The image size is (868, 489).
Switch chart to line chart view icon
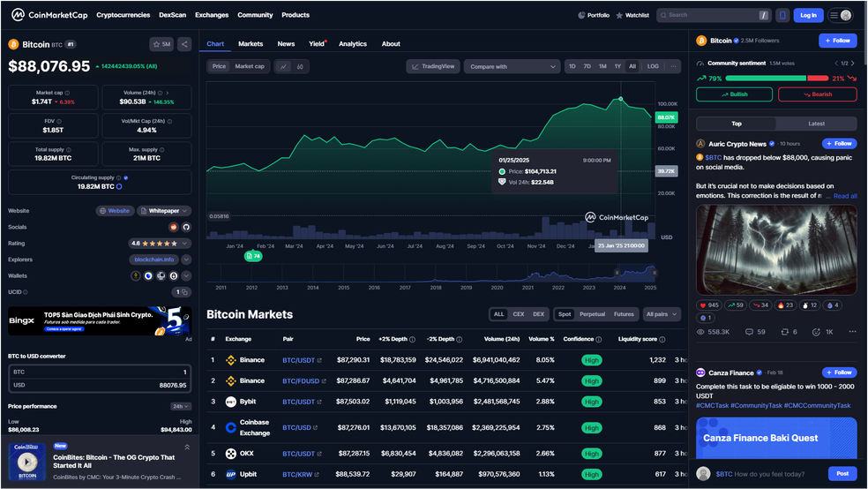[x=283, y=66]
